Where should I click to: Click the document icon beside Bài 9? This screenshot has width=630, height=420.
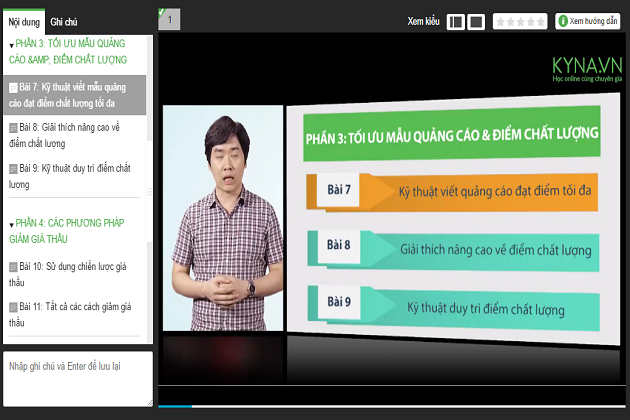[13, 168]
